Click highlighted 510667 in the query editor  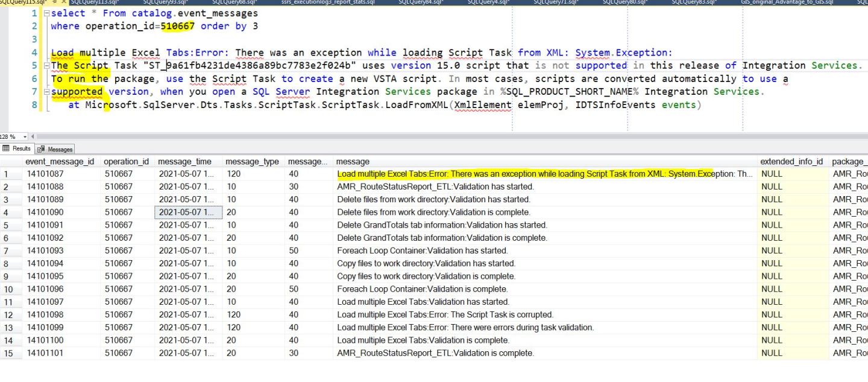[177, 26]
